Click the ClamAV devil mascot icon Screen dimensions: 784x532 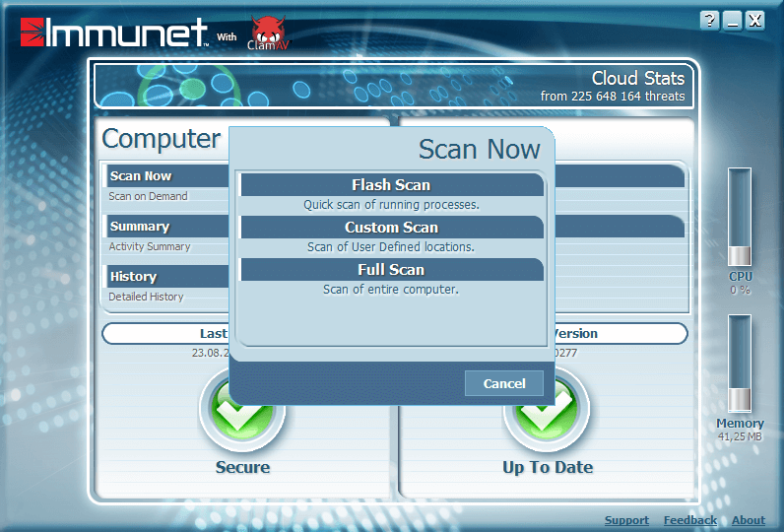coord(269,32)
